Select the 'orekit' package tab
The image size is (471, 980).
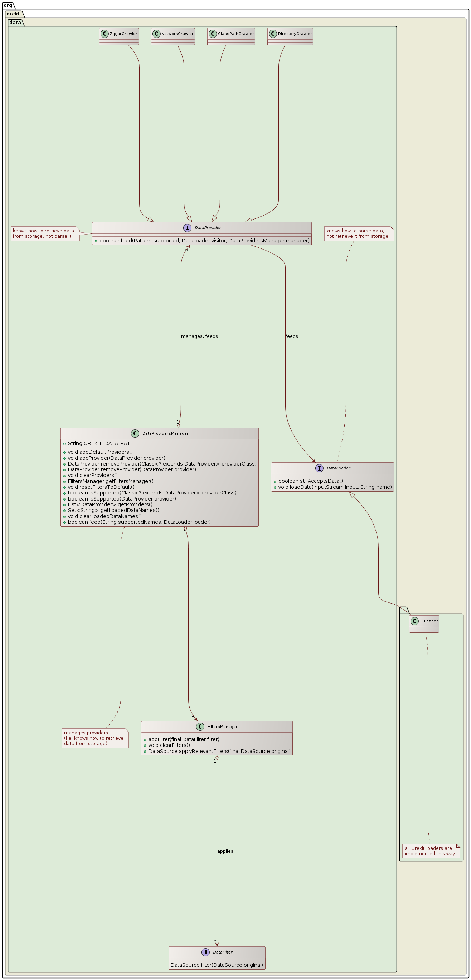coord(14,14)
